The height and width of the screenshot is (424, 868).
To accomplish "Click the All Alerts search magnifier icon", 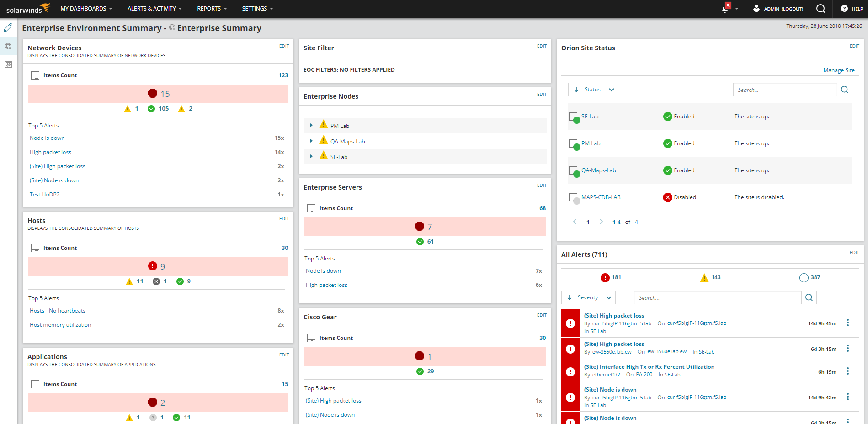I will coord(809,297).
